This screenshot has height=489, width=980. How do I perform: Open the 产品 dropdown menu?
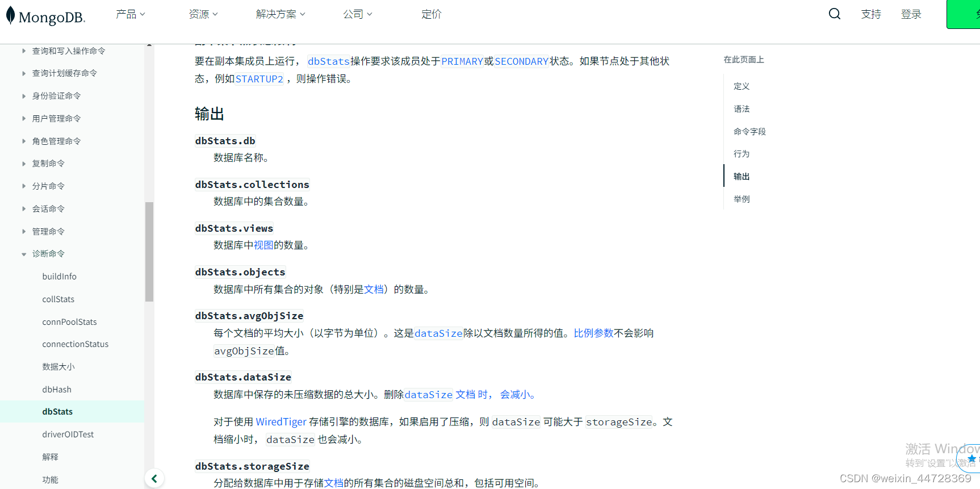pos(131,14)
